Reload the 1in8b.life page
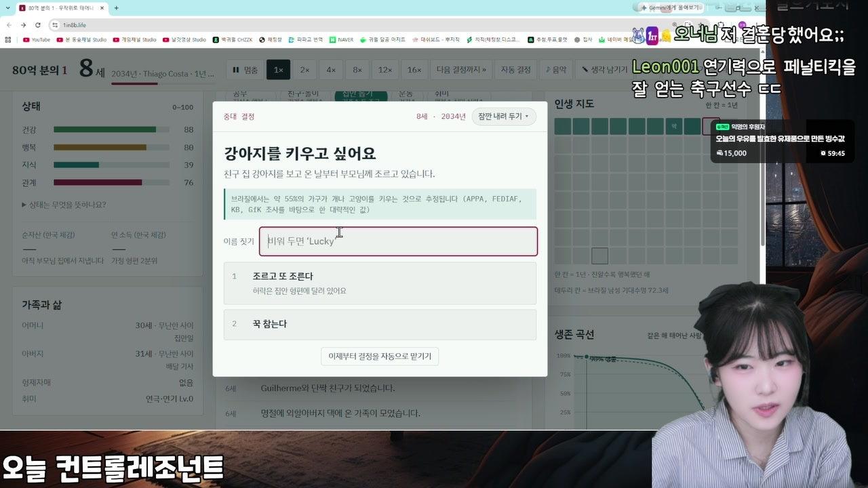Screen dimensions: 868x488 38,25
